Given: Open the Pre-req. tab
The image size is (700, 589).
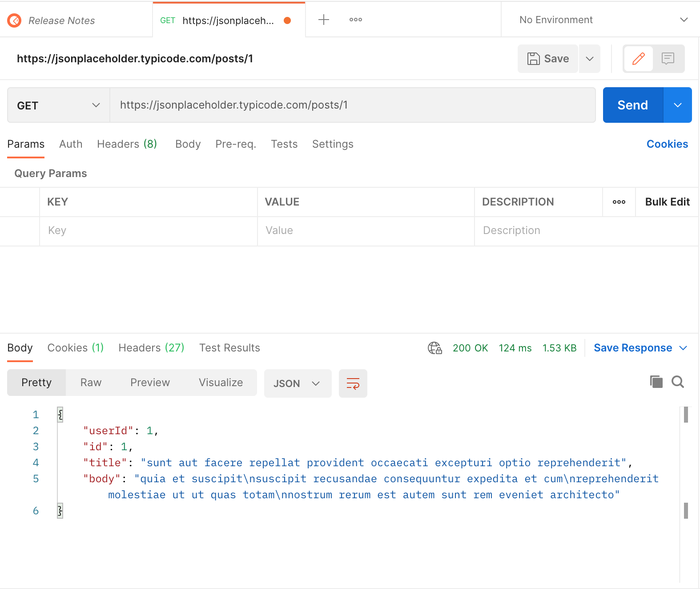Looking at the screenshot, I should coord(236,144).
